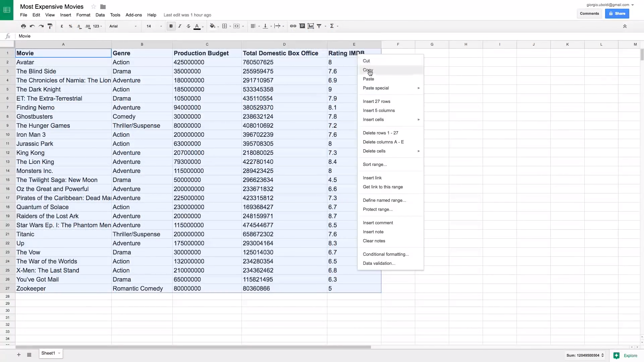Choose Copy in the context menu
Image resolution: width=644 pixels, height=362 pixels.
pos(390,70)
